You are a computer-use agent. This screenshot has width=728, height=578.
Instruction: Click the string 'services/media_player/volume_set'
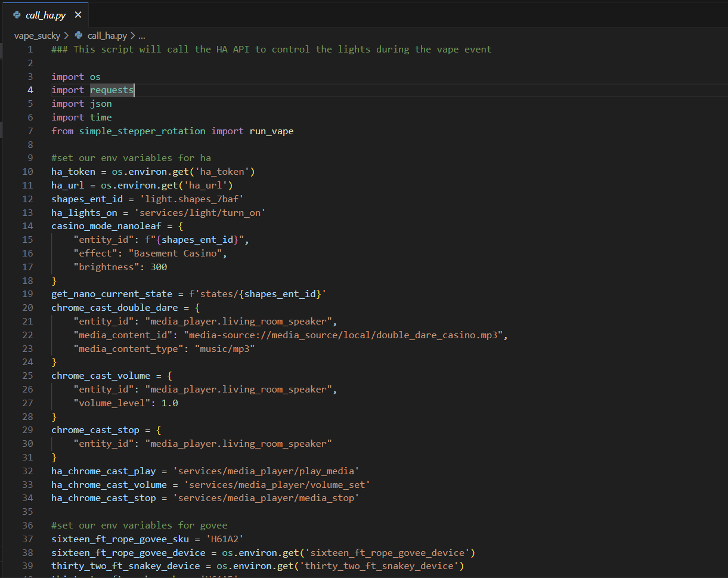(x=277, y=485)
